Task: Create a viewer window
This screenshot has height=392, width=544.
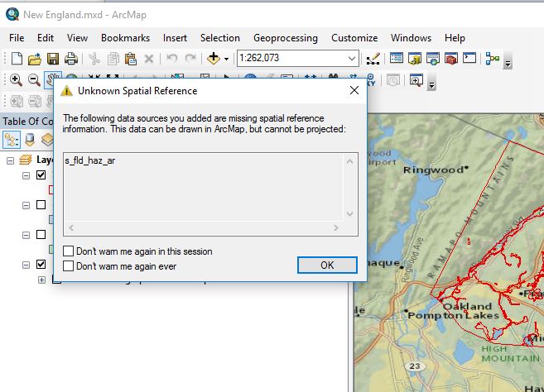Action: [x=416, y=80]
